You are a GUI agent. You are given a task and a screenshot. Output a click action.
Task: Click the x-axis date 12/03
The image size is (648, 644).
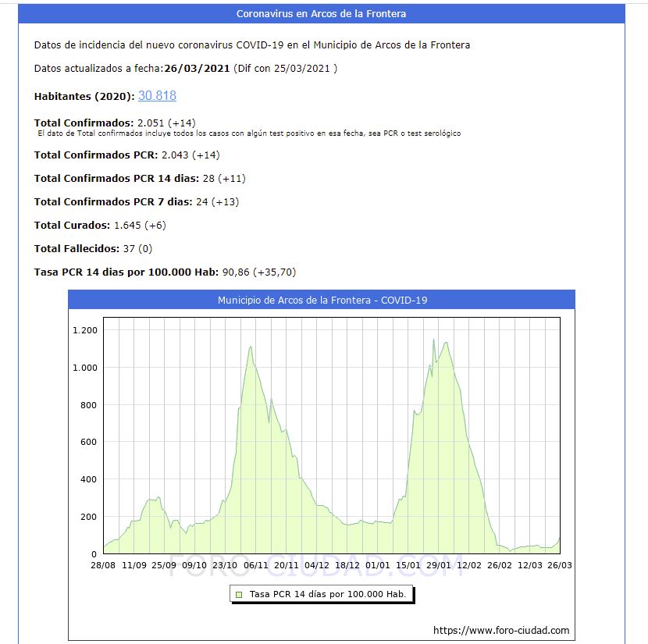pyautogui.click(x=530, y=565)
